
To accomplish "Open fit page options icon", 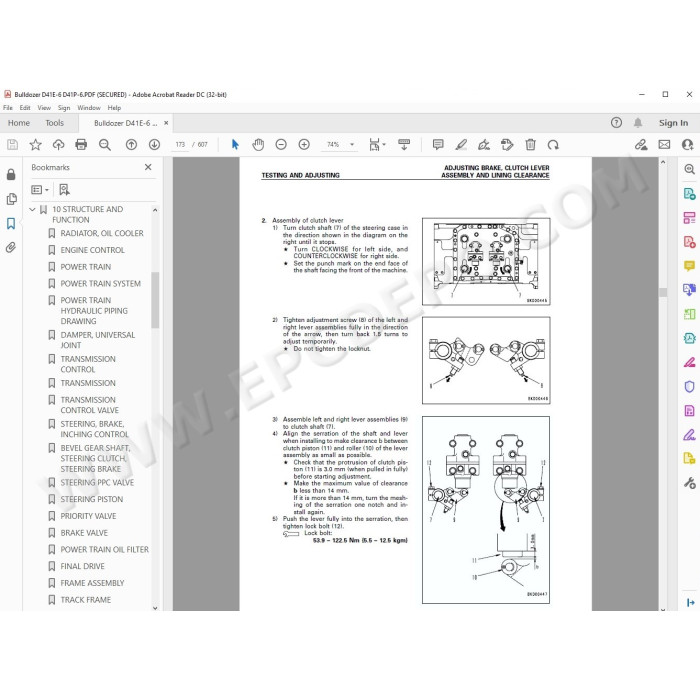I will (x=377, y=145).
